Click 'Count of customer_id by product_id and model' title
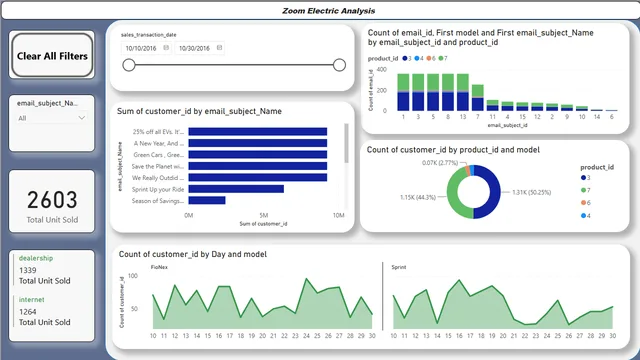 tap(453, 150)
